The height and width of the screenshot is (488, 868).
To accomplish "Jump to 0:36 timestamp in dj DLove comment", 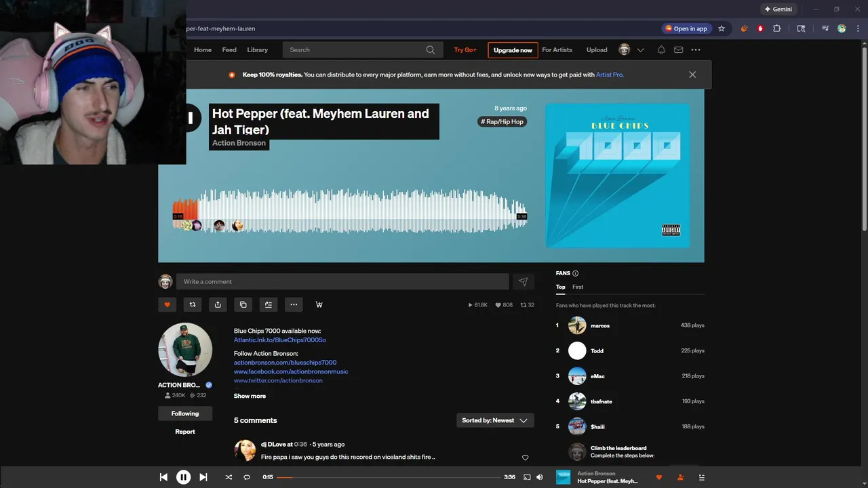I will tap(300, 445).
